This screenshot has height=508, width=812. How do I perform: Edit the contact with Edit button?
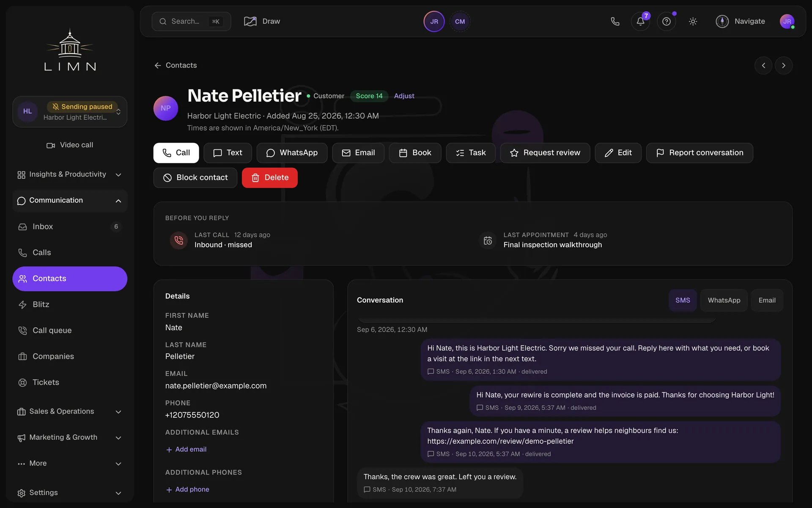[618, 153]
